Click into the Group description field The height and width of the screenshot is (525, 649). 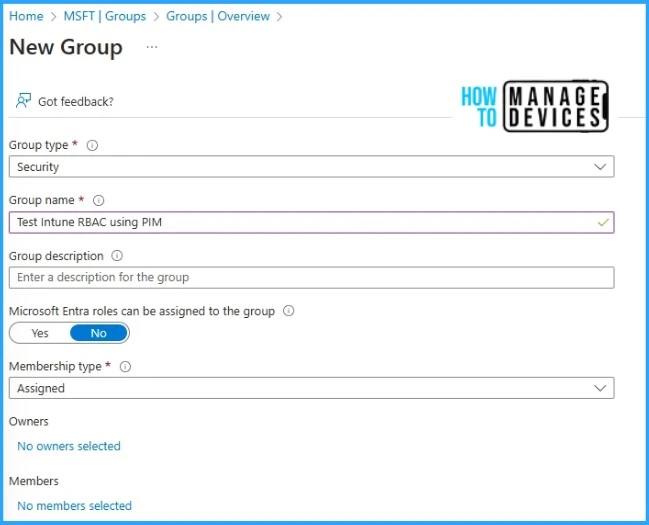pyautogui.click(x=311, y=277)
